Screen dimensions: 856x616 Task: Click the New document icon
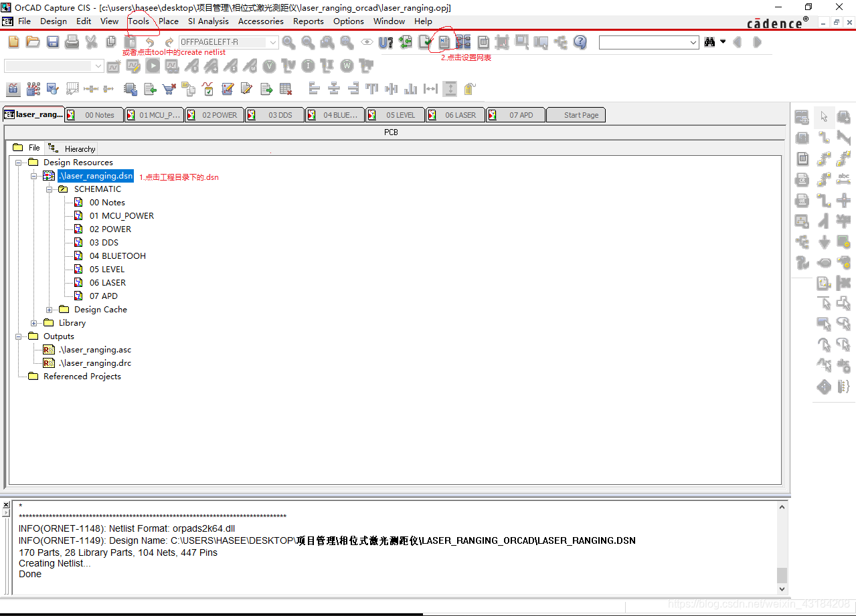[x=13, y=42]
